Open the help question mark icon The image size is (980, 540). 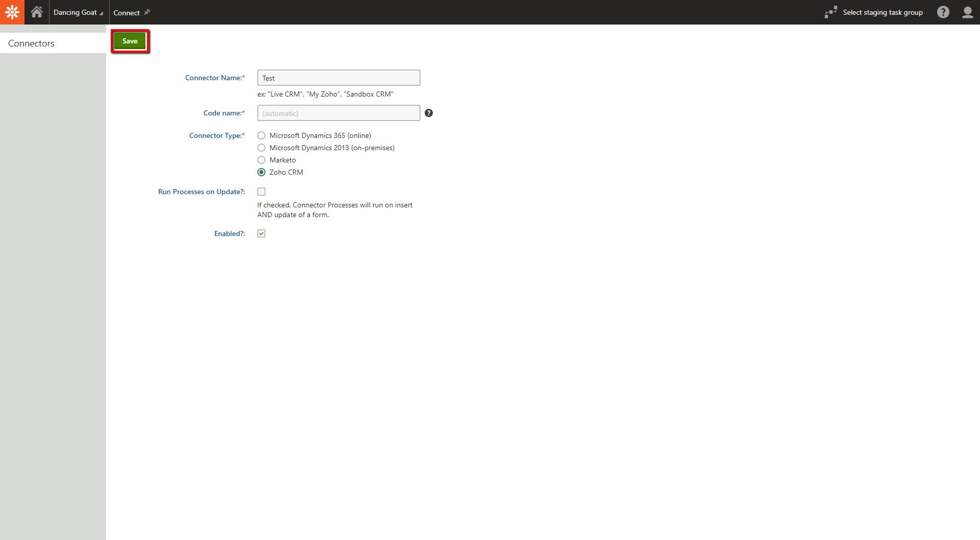[943, 12]
